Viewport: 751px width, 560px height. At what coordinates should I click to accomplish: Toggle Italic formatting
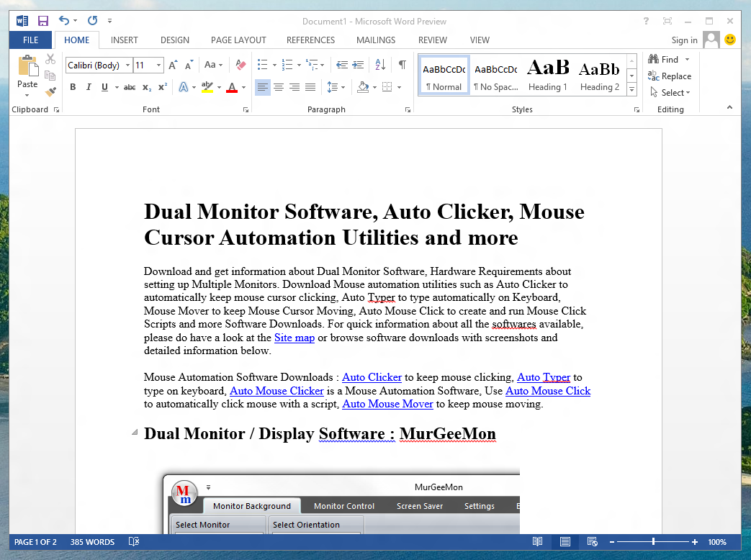(89, 87)
